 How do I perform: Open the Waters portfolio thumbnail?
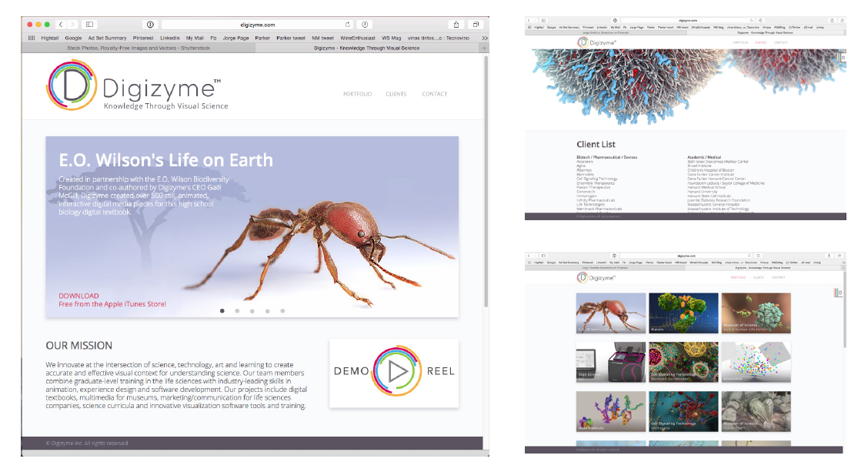click(683, 313)
